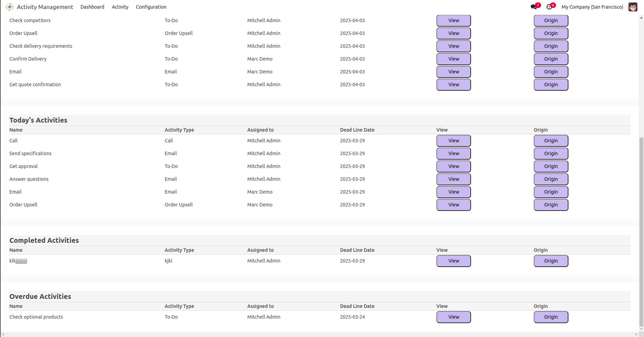Click the Activity Management app title
644x337 pixels.
[x=45, y=7]
